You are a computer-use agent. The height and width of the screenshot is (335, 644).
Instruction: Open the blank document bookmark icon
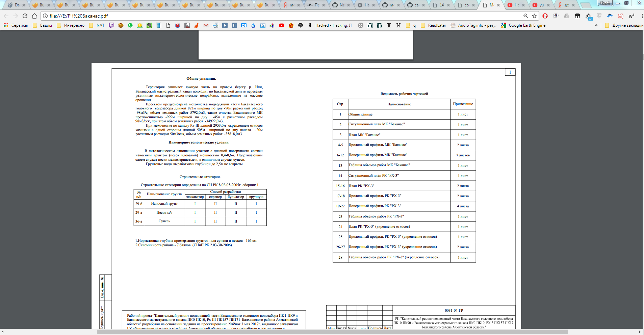coord(168,25)
